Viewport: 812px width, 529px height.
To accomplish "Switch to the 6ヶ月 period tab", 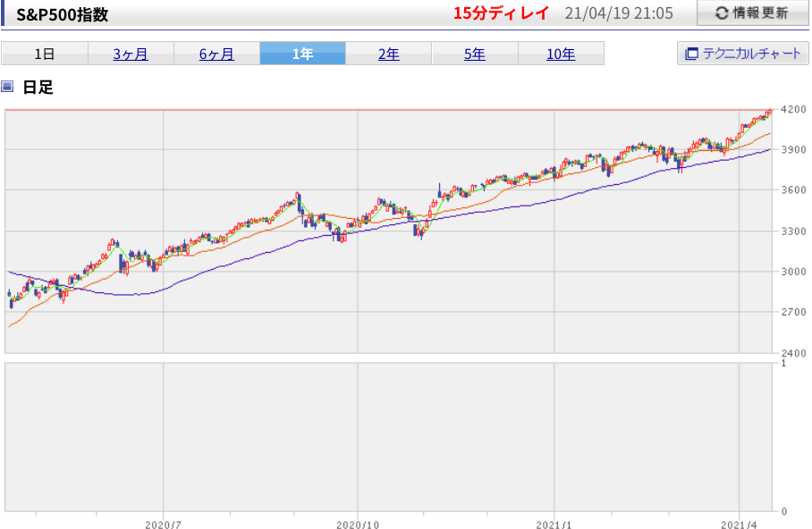I will [216, 54].
